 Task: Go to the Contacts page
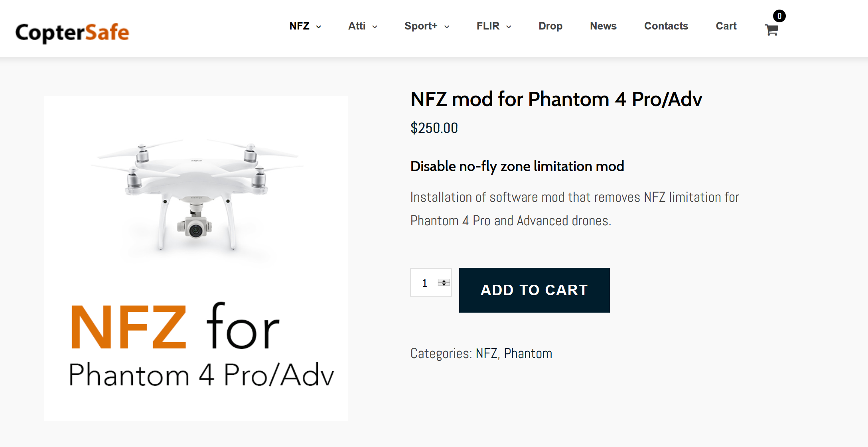click(666, 26)
